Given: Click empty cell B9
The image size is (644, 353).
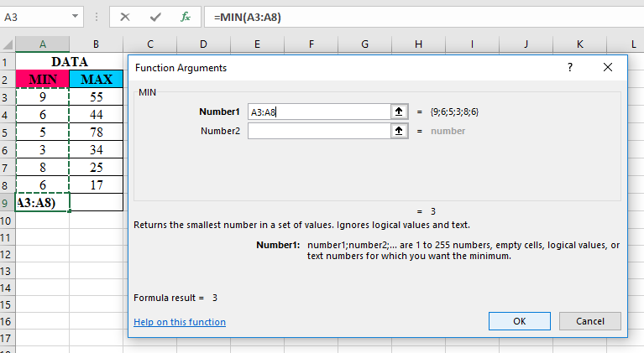Looking at the screenshot, I should point(96,203).
